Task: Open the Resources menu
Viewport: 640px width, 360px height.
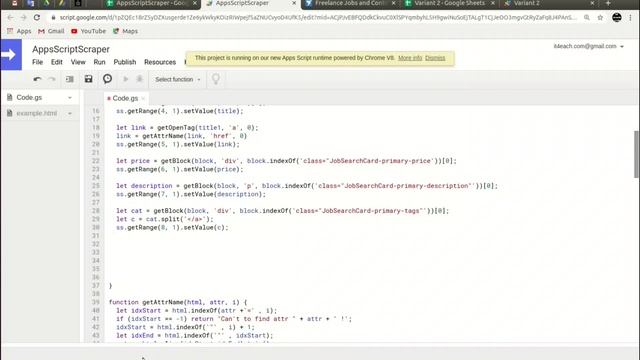Action: pos(160,62)
